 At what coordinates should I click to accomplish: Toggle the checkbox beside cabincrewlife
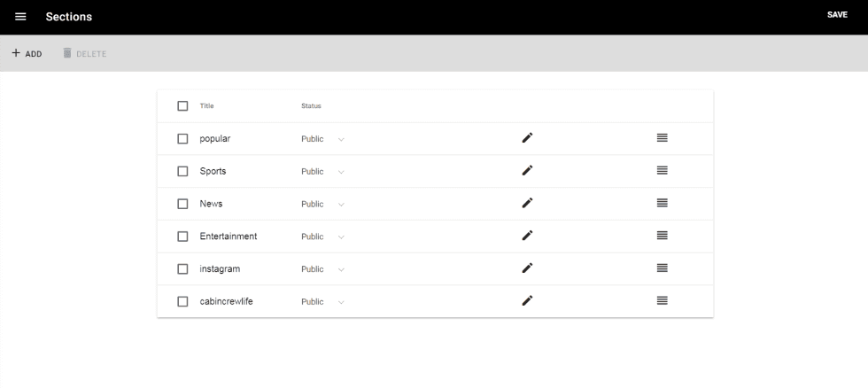point(182,301)
